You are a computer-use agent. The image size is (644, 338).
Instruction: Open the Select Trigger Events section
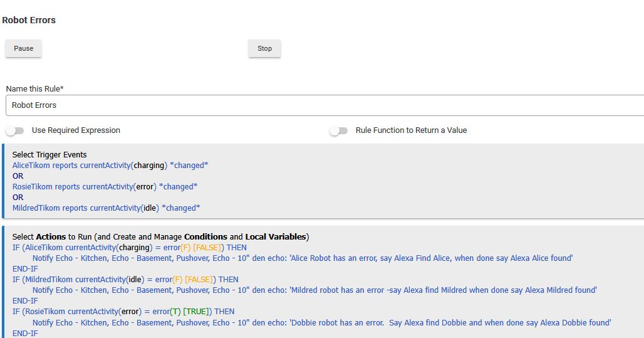tap(49, 154)
